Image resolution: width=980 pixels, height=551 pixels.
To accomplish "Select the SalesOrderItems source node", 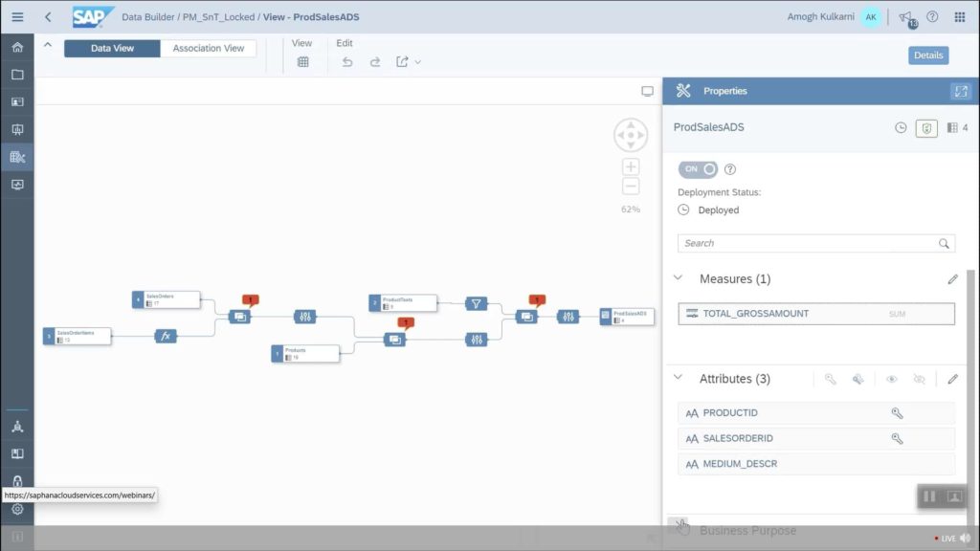I will [77, 336].
